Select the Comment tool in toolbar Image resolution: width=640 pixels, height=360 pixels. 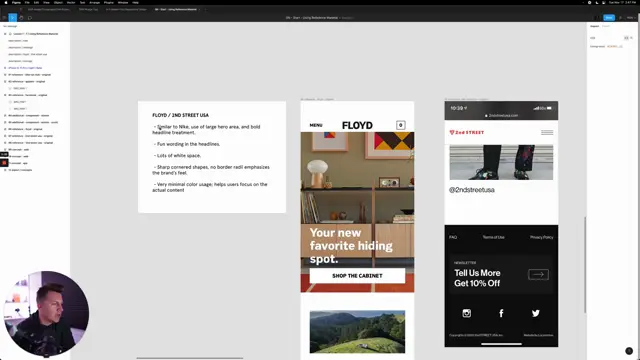pos(30,18)
